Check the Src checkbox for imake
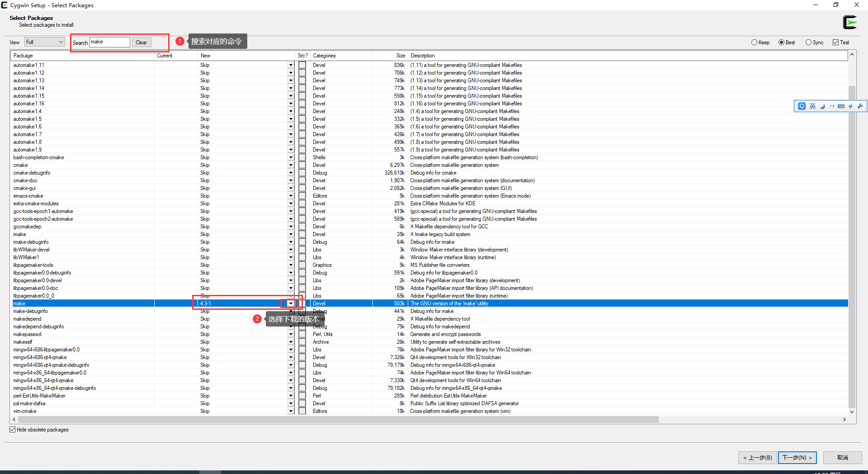The height and width of the screenshot is (474, 868). (x=302, y=234)
